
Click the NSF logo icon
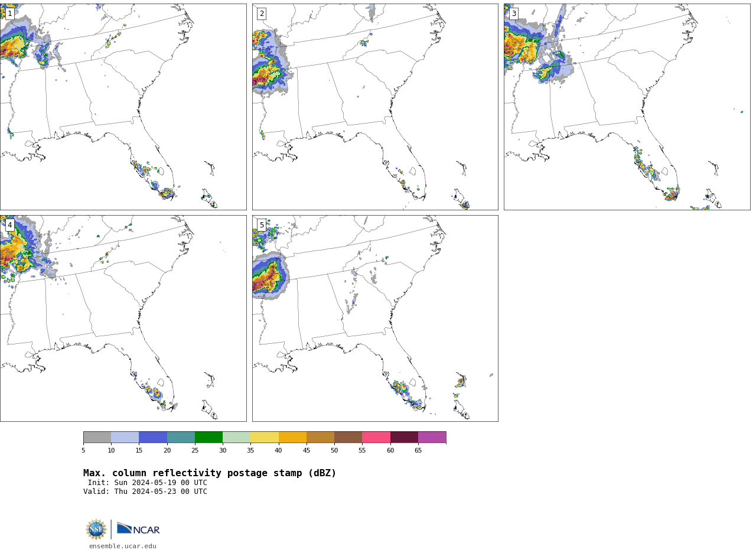click(x=96, y=529)
